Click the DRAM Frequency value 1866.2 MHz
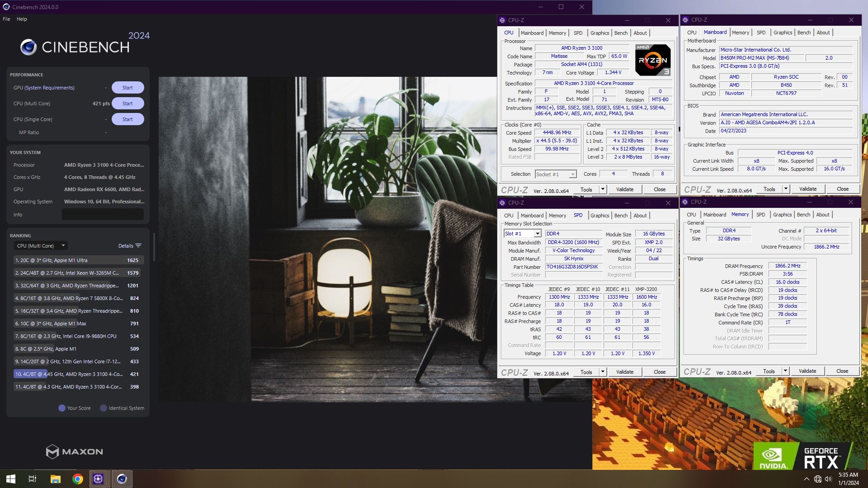Image resolution: width=868 pixels, height=488 pixels. pyautogui.click(x=788, y=266)
